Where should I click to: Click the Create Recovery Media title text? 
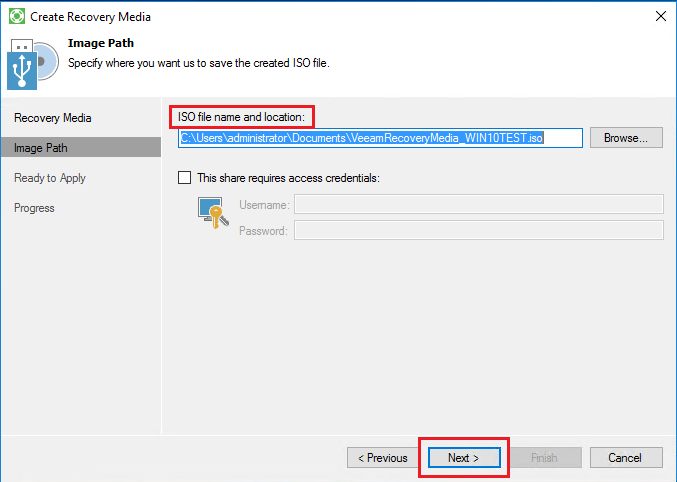(x=91, y=17)
